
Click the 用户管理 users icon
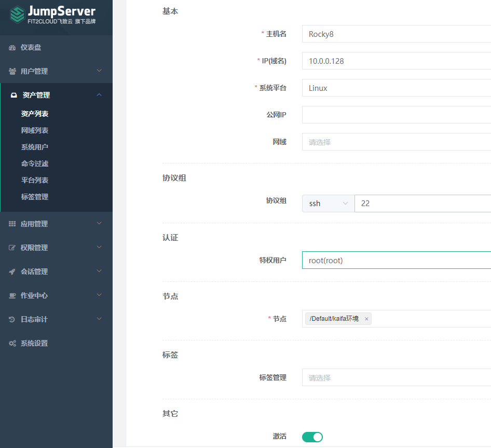(12, 72)
